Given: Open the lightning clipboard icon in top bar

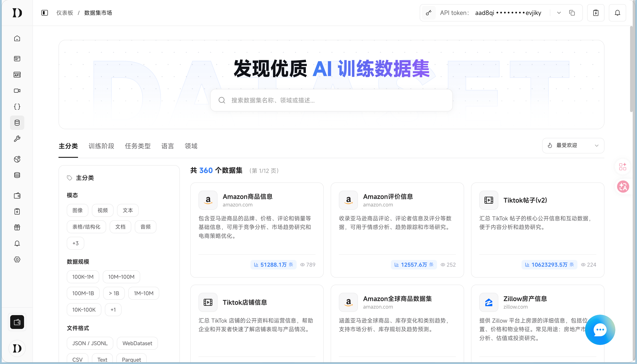Looking at the screenshot, I should (x=596, y=13).
